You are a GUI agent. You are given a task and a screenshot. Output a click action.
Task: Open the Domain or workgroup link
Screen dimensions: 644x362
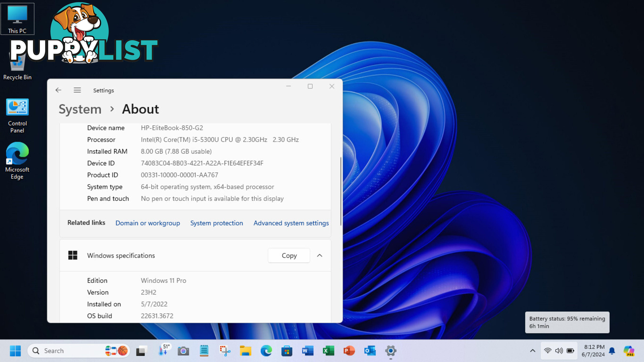pos(148,223)
